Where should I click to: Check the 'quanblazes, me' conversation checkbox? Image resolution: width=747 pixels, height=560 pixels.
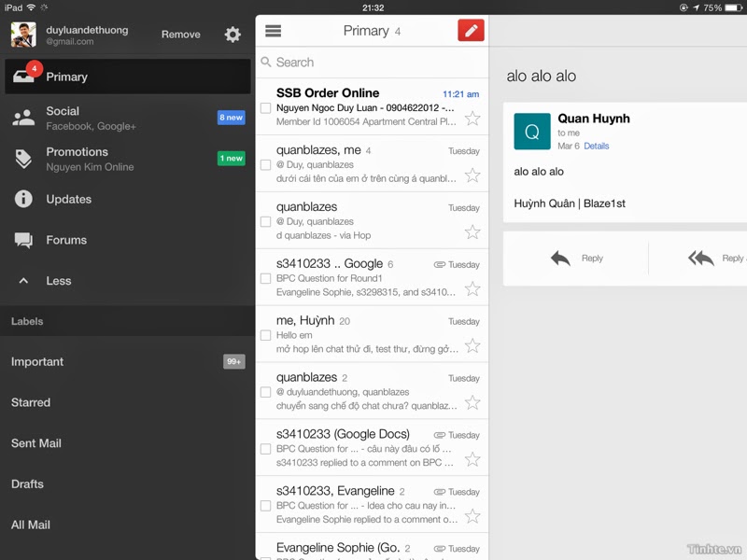(266, 165)
